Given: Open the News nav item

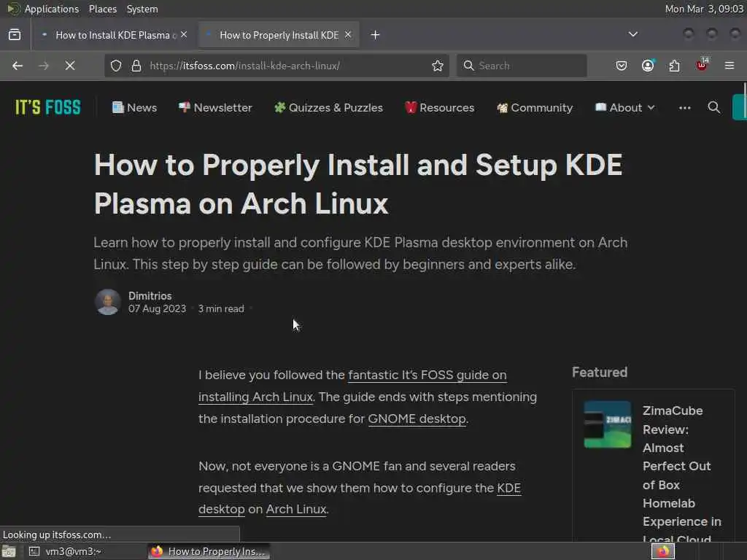Looking at the screenshot, I should (134, 108).
